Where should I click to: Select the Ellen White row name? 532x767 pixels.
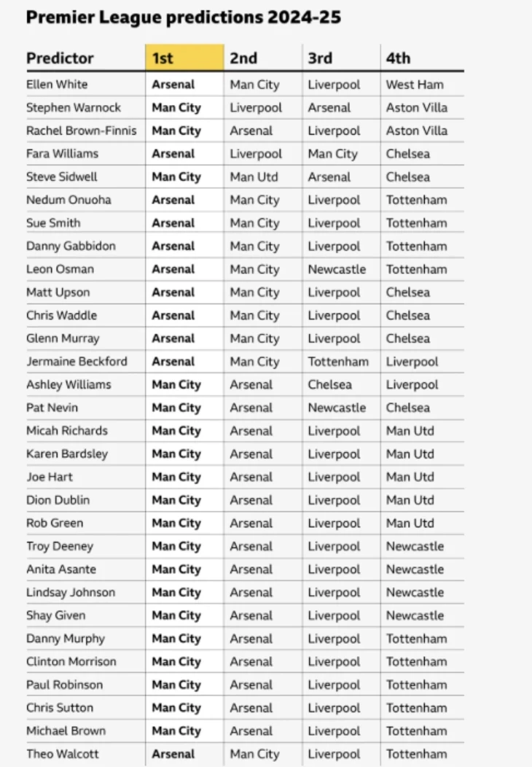click(x=57, y=85)
